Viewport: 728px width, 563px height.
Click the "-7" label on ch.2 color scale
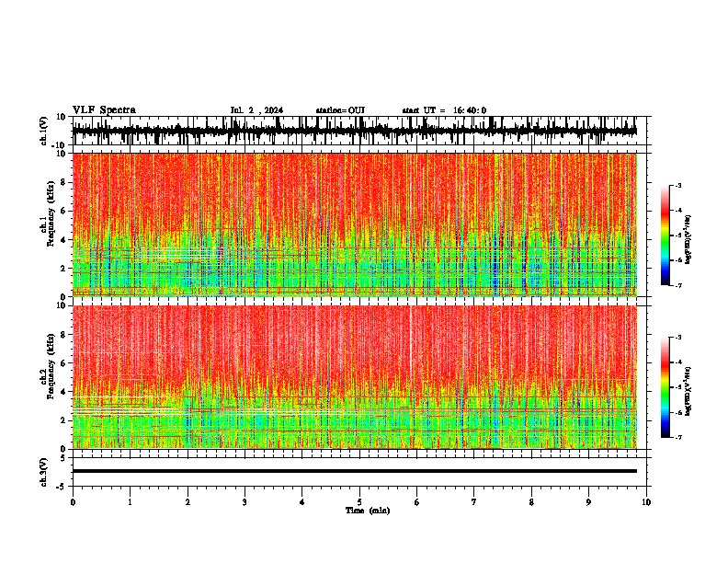click(677, 437)
